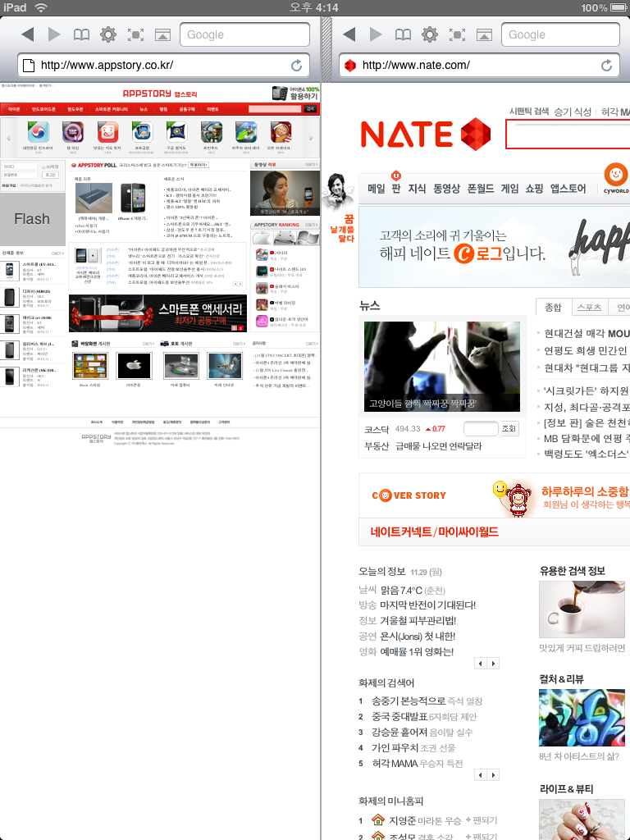Reload the nate.com page
Viewport: 630px width, 840px height.
click(606, 66)
